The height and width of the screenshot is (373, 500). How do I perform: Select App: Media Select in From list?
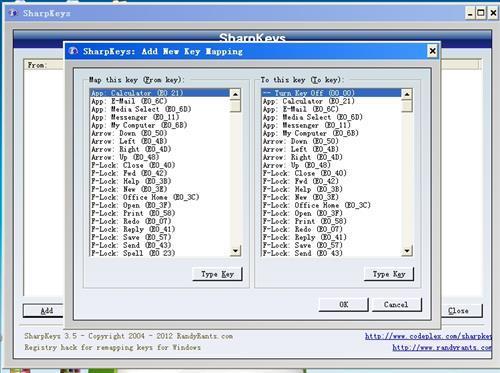[x=160, y=109]
